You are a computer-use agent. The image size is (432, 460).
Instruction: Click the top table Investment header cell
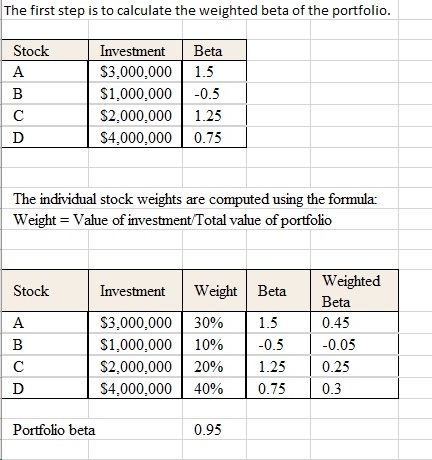click(135, 51)
